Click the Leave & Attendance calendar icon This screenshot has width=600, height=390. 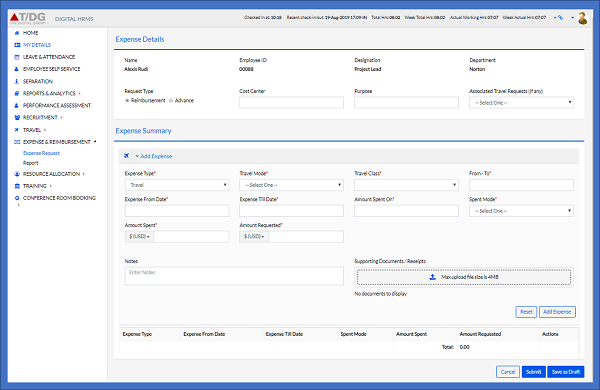(x=17, y=57)
